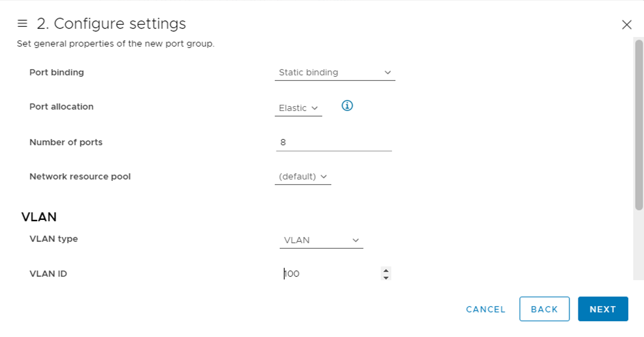Proceed by clicking NEXT
Image resolution: width=644 pixels, height=337 pixels.
[x=602, y=309]
